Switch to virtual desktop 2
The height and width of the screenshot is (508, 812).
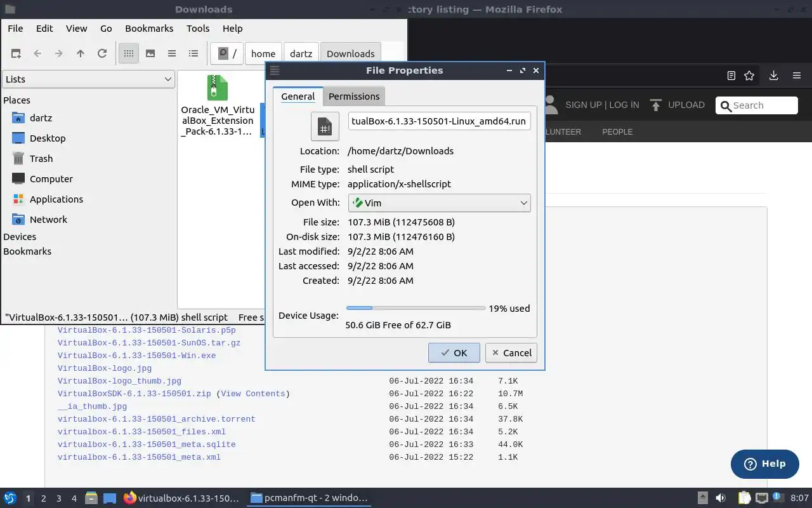click(x=43, y=498)
